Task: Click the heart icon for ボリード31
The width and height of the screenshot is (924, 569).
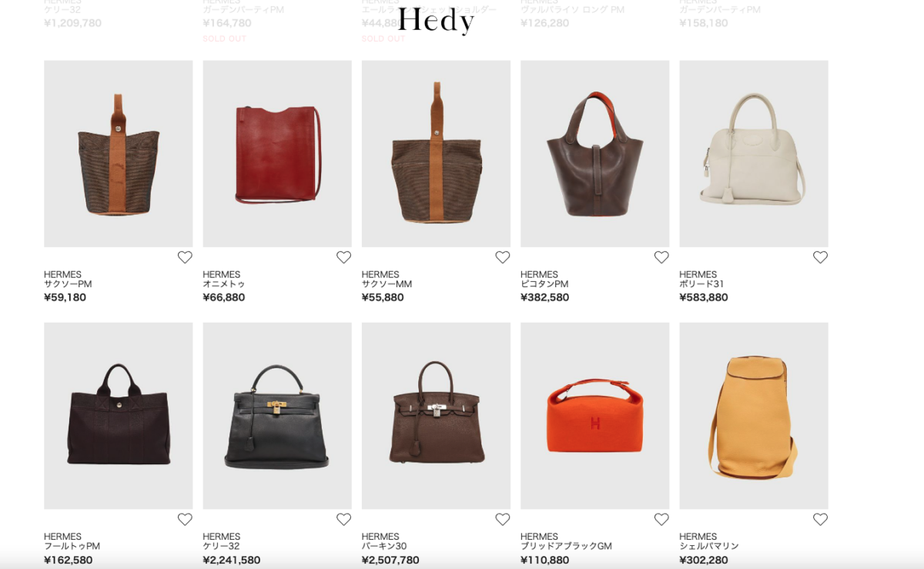Action: (x=820, y=257)
